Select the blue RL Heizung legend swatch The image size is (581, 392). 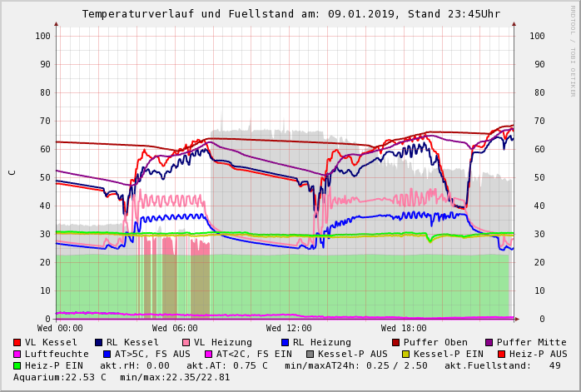285,342
